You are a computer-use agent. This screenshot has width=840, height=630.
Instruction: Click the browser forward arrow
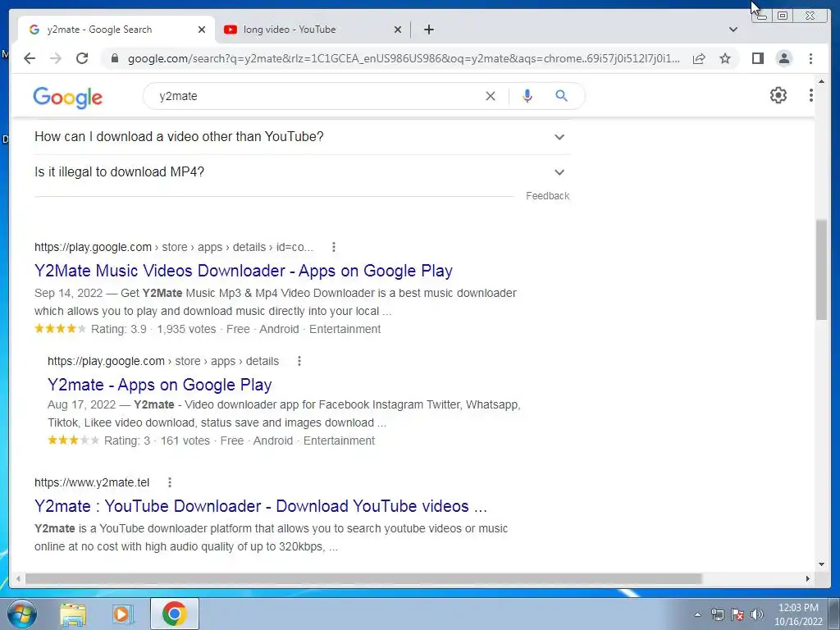(x=56, y=58)
